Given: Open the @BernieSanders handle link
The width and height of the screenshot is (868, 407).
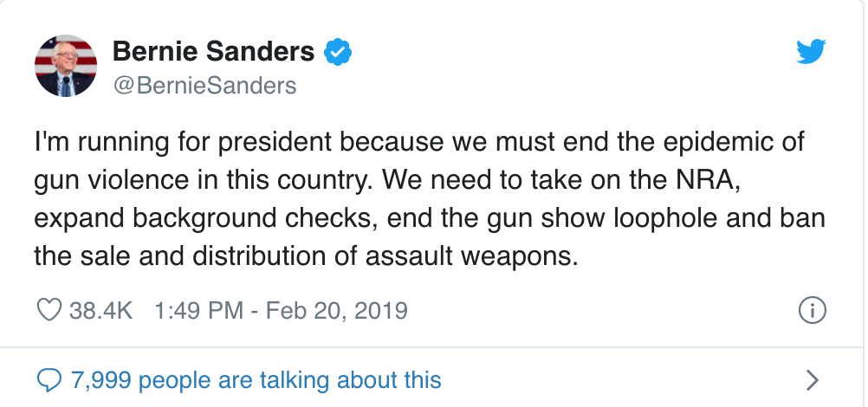Looking at the screenshot, I should pyautogui.click(x=204, y=85).
